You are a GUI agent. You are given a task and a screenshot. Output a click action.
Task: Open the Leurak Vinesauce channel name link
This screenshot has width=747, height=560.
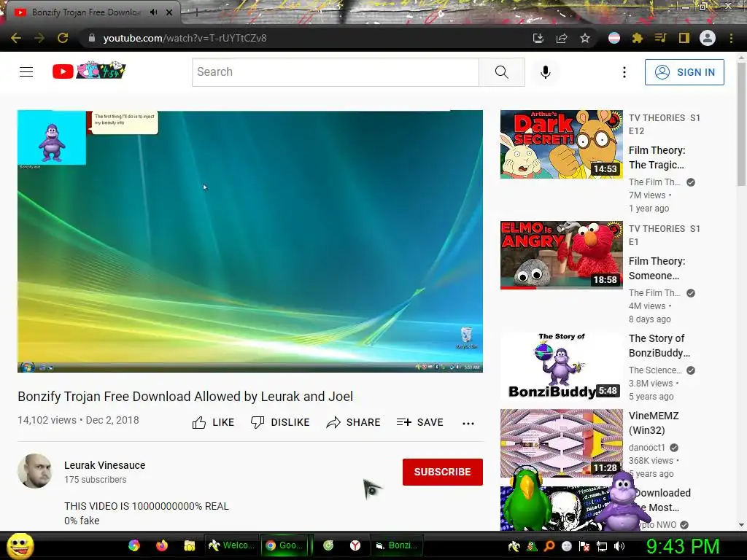[105, 465]
